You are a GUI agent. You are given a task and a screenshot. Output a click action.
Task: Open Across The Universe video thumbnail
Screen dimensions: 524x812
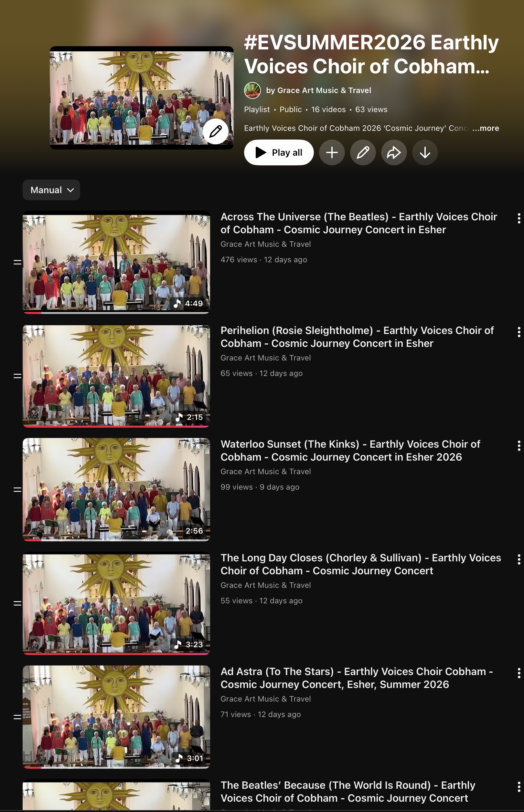point(116,262)
